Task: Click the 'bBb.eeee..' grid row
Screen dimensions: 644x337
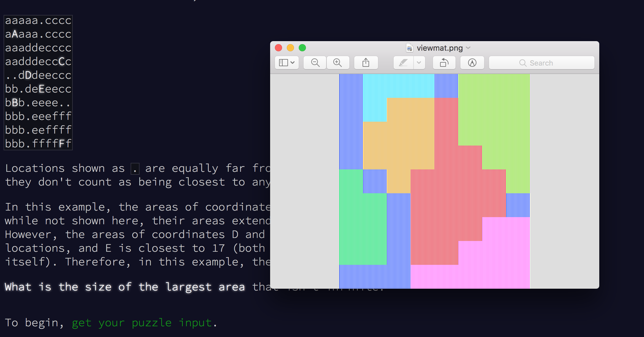Action: tap(38, 103)
